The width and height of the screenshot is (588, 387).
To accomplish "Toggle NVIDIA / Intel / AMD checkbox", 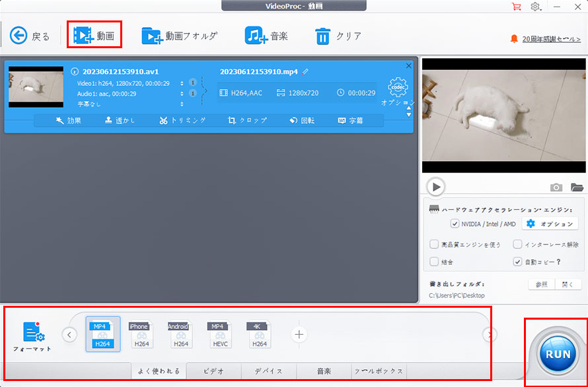I will pyautogui.click(x=455, y=224).
